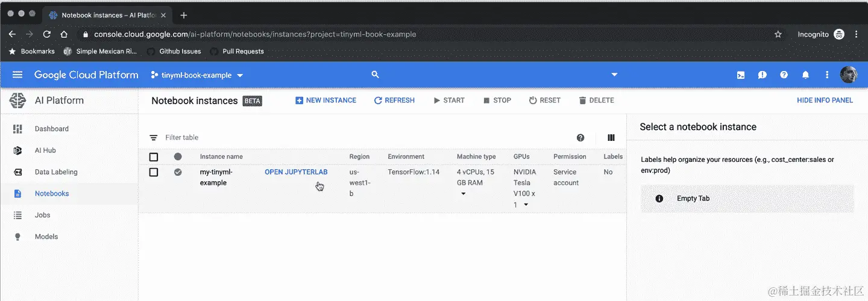Click the info icon beside Empty Tab
The image size is (868, 301).
coord(659,199)
